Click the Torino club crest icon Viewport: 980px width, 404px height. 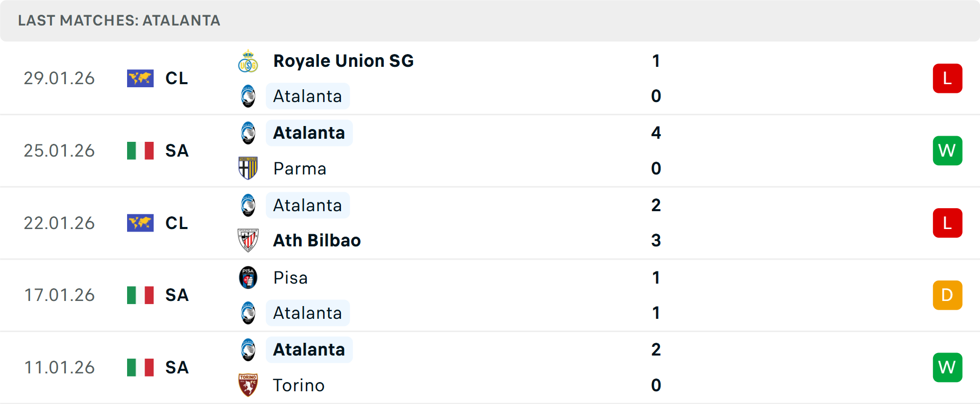tap(248, 385)
